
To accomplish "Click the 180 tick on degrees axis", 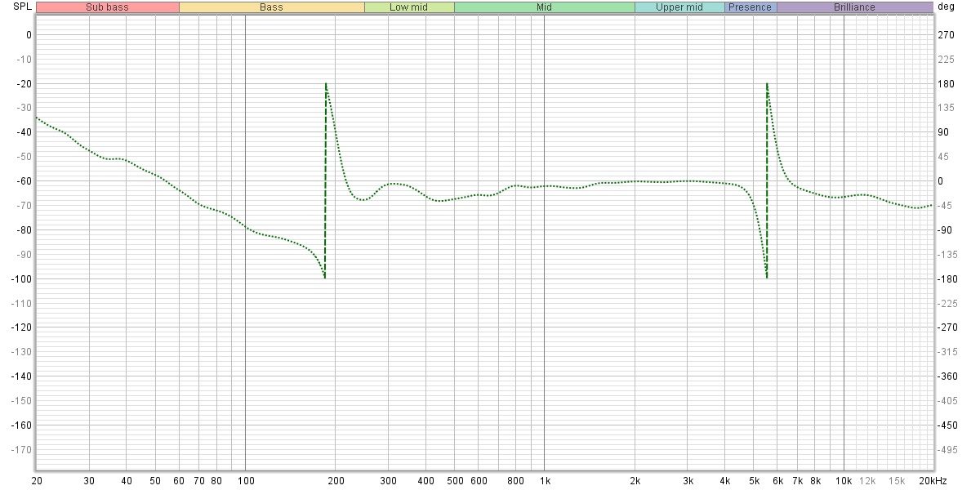I will (946, 83).
